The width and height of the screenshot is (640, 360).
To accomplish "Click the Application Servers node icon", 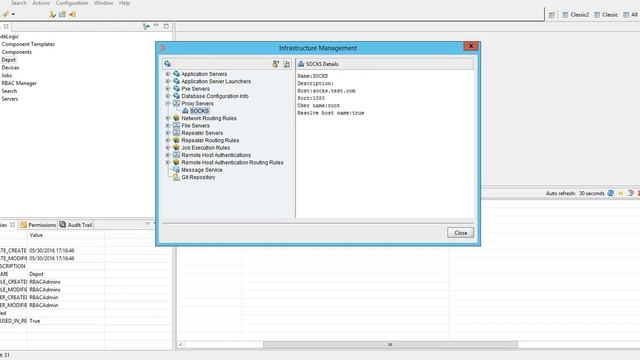I will pos(176,74).
